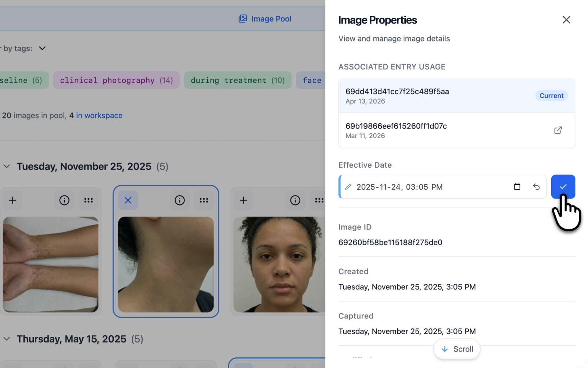Click the ASSOCIATED ENTRY USAGE heading
The height and width of the screenshot is (368, 588).
tap(392, 67)
